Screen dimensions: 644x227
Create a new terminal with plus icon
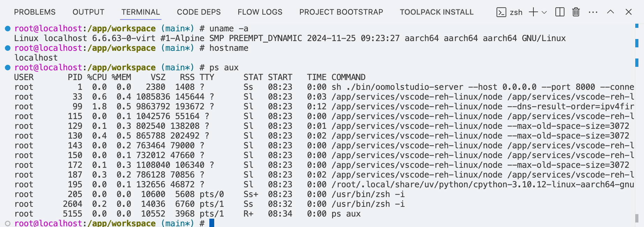[x=533, y=12]
